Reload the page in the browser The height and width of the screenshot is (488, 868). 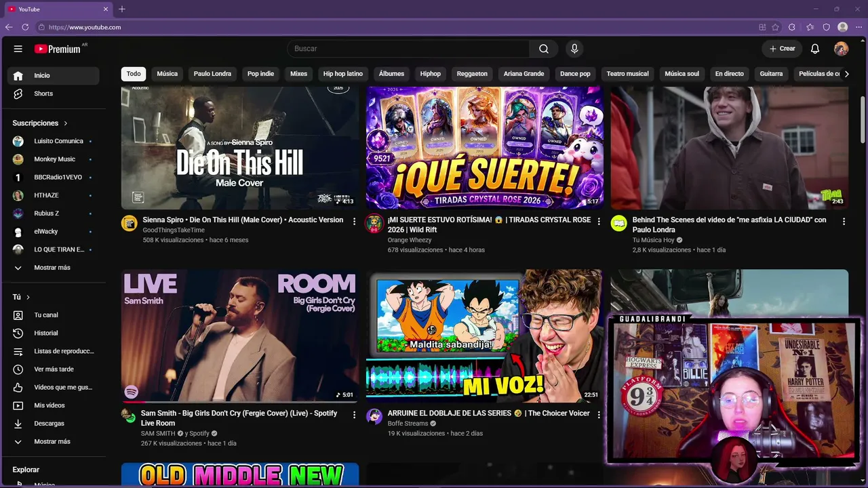click(25, 27)
